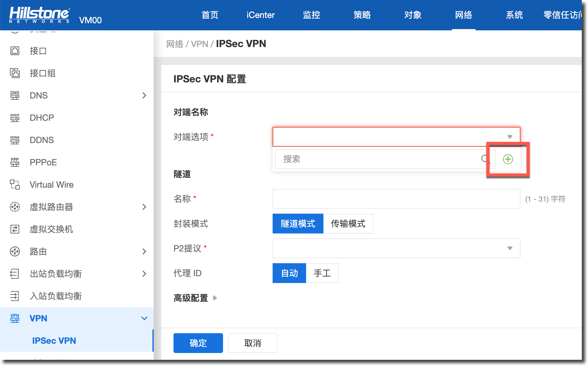Screen dimensions: 588x366
Task: Click the 入站负载均衡 sidebar icon
Action: 15,296
